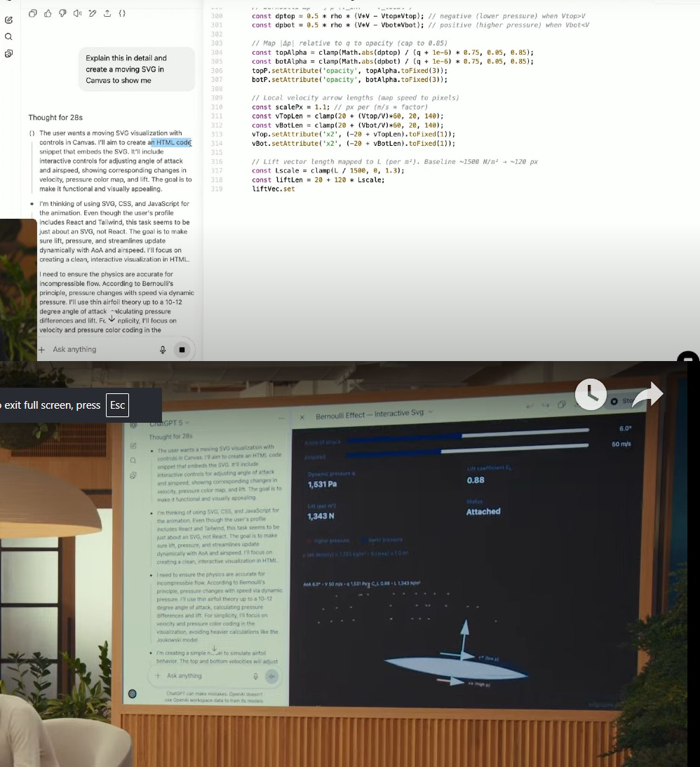Click the profile avatar at video sidebar bottom
Screen dimensions: 700x767
(132, 693)
